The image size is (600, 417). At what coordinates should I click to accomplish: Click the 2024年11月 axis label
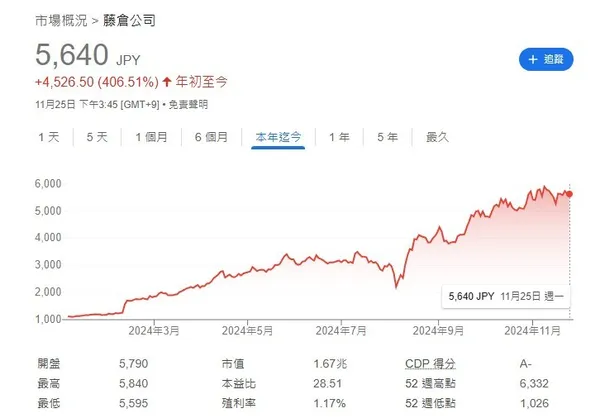coord(532,331)
